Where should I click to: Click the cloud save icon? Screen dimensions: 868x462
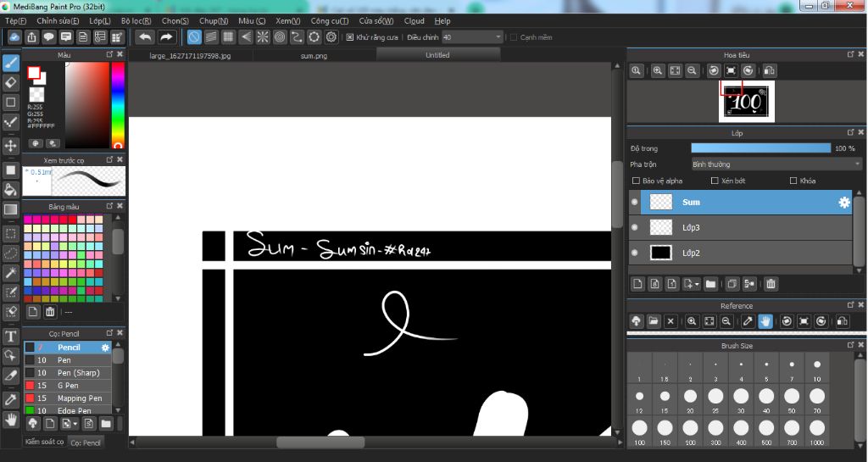(x=14, y=37)
